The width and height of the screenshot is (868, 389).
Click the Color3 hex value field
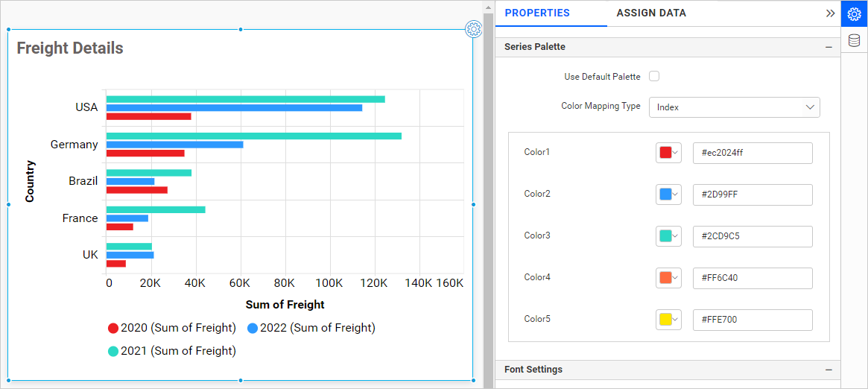click(x=752, y=236)
